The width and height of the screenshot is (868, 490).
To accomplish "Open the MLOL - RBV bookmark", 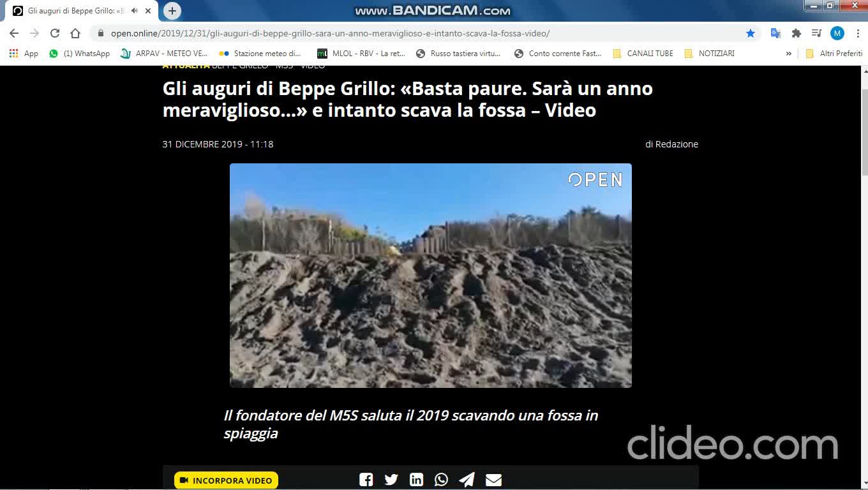I will [x=361, y=54].
